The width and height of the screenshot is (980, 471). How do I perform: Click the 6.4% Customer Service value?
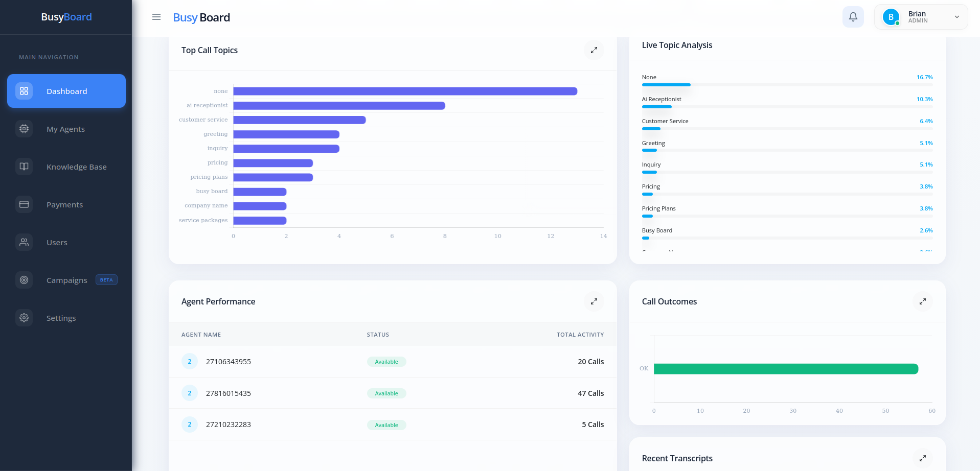pyautogui.click(x=926, y=121)
